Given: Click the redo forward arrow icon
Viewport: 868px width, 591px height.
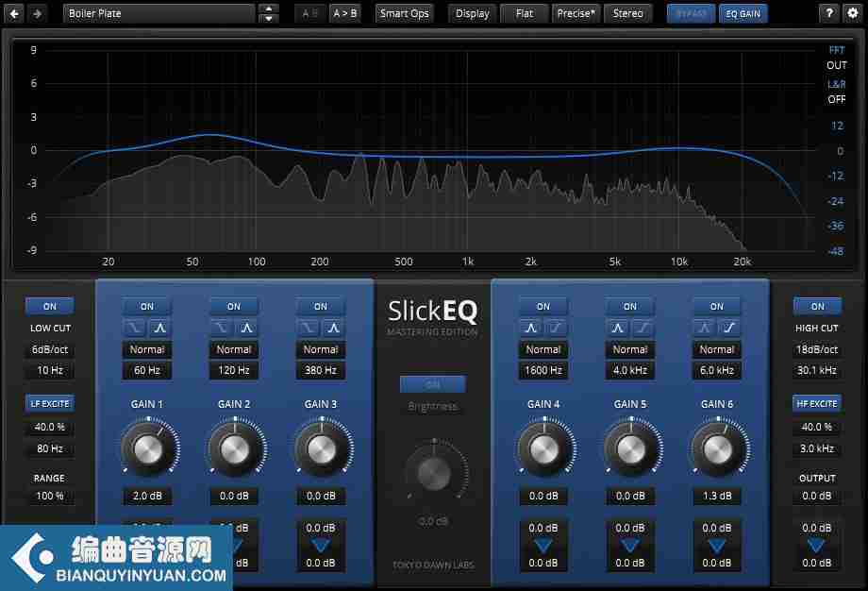Looking at the screenshot, I should click(38, 13).
